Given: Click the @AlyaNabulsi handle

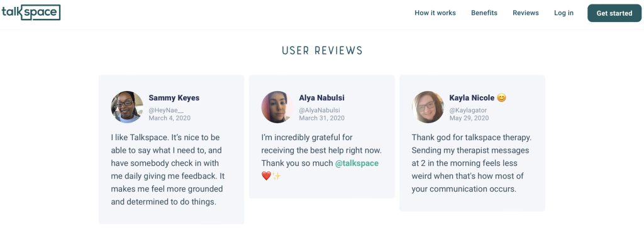Looking at the screenshot, I should click(x=319, y=111).
